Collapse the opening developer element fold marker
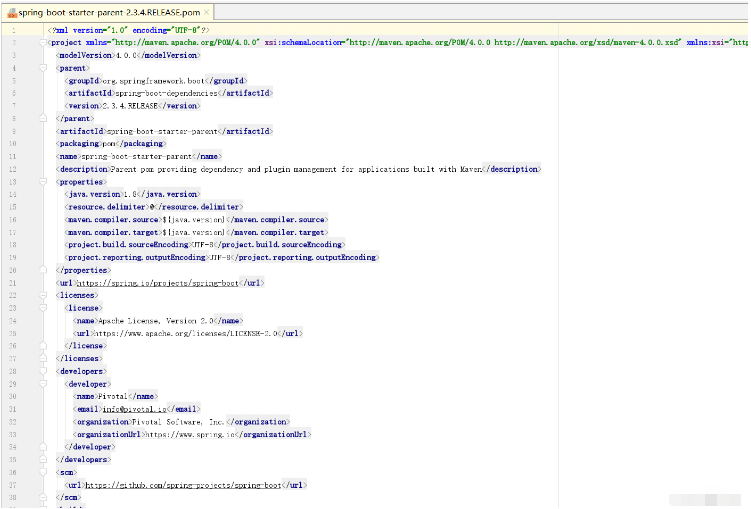 point(43,384)
